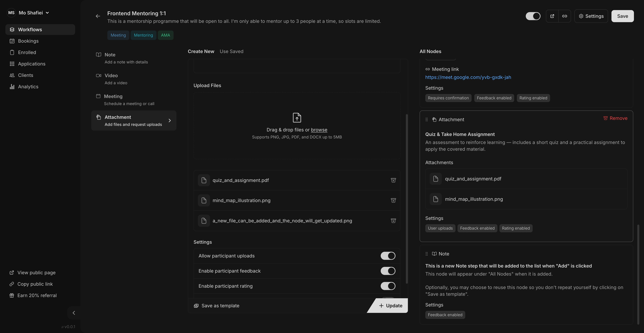Switch to the Use Saved tab
This screenshot has height=333, width=644.
[231, 51]
